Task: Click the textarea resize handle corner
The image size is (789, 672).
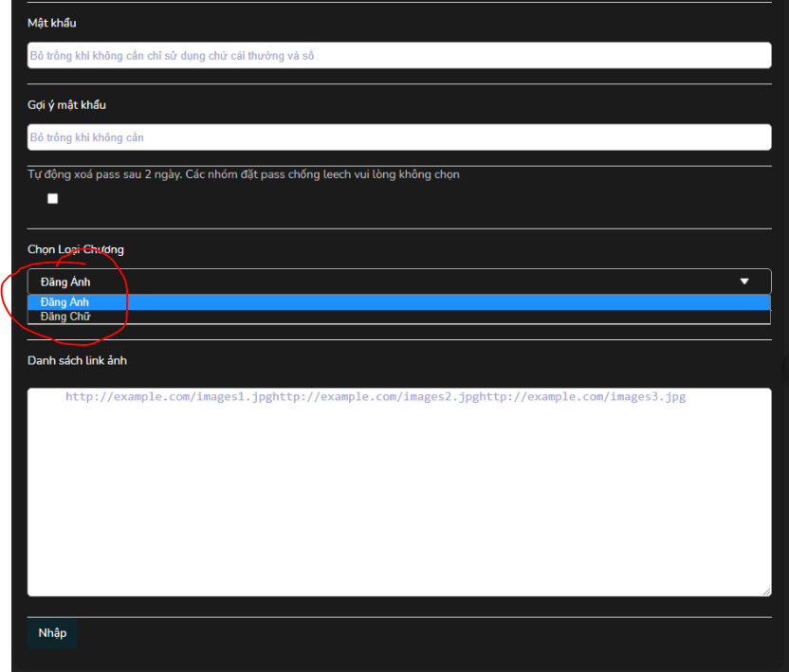Action: point(766,591)
